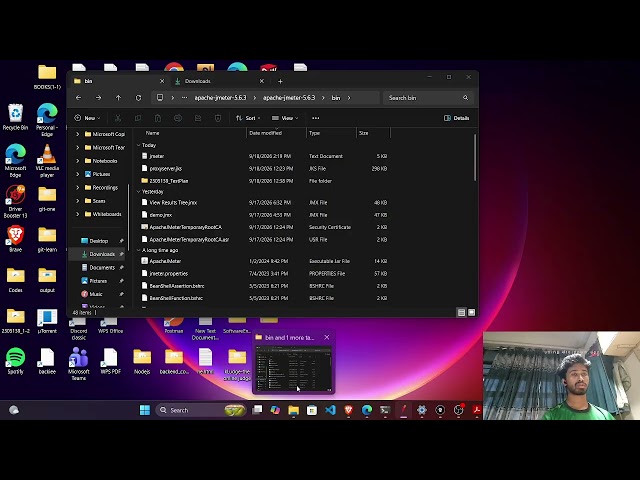Image resolution: width=640 pixels, height=480 pixels.
Task: Select Desktop in quick access
Action: [98, 241]
